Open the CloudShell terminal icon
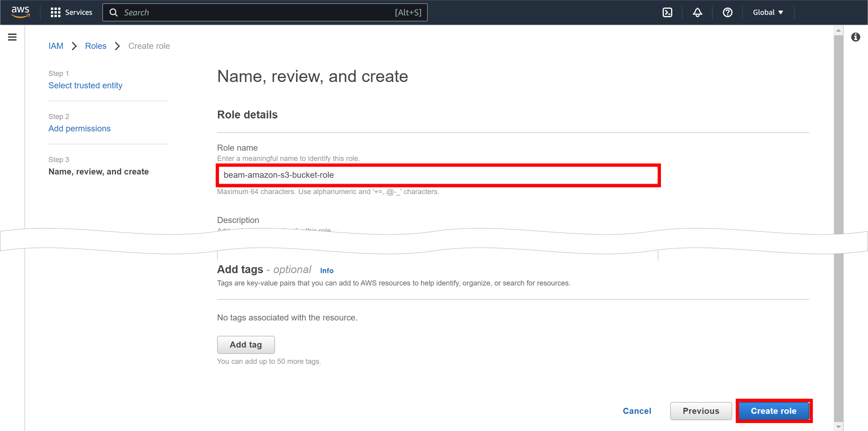 click(x=667, y=12)
